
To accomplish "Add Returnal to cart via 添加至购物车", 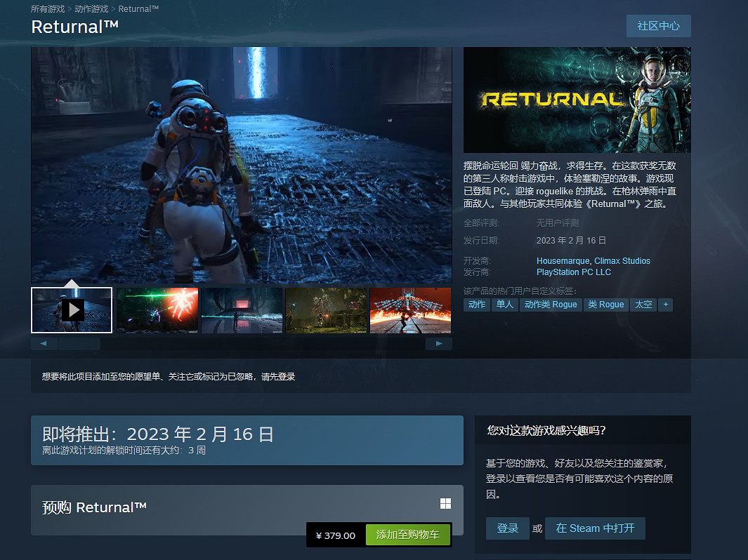I will pyautogui.click(x=407, y=535).
